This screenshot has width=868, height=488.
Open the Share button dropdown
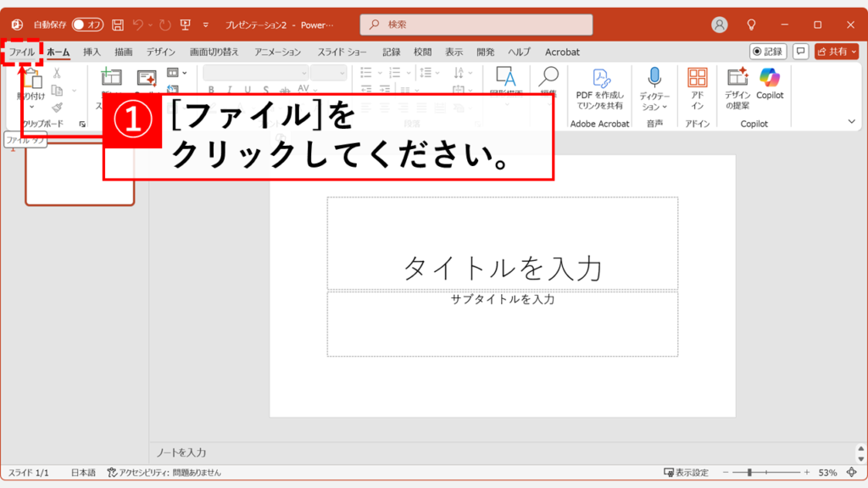coord(854,52)
